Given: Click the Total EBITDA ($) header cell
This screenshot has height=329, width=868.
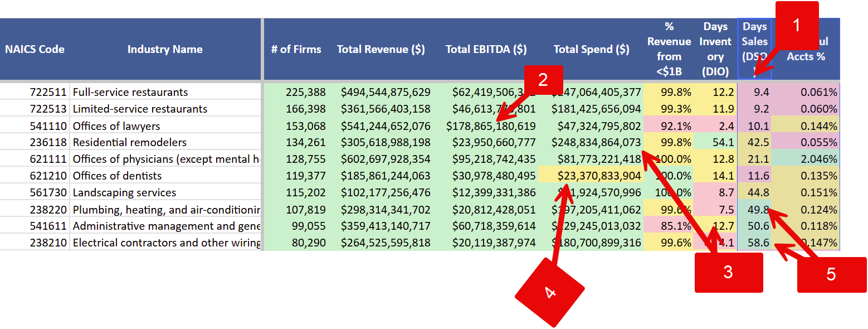Looking at the screenshot, I should [486, 49].
